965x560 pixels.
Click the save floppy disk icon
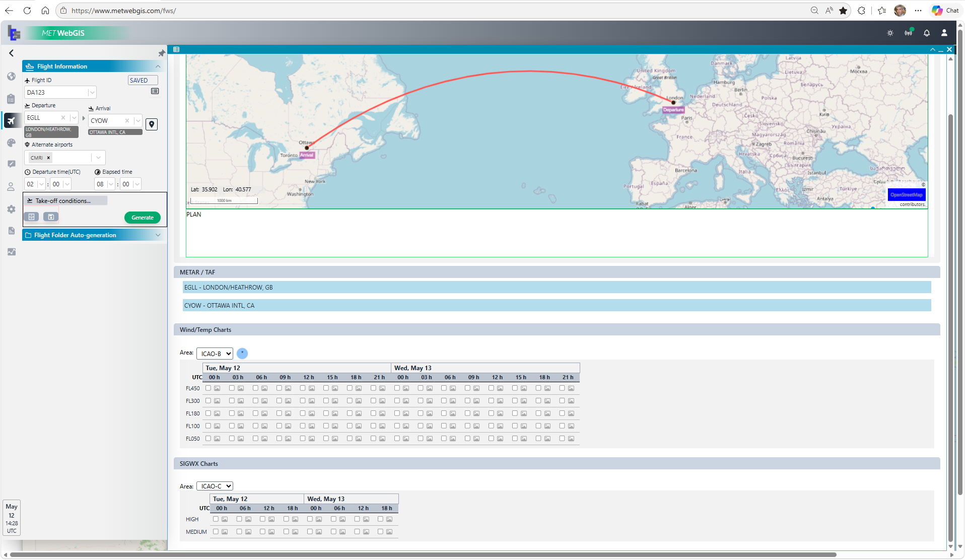tap(51, 217)
